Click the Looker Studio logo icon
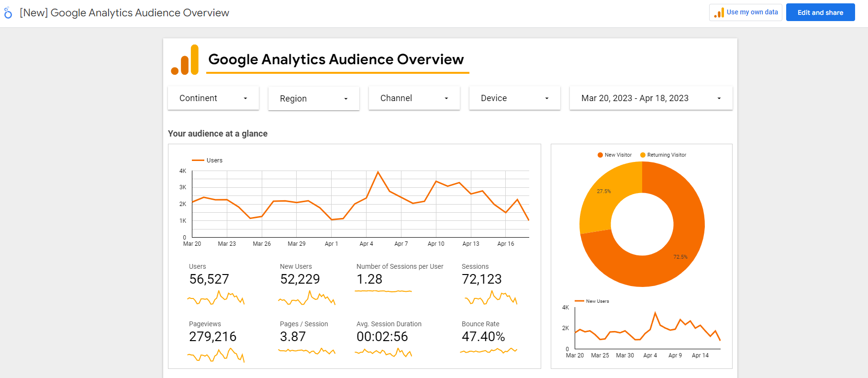The width and height of the screenshot is (868, 378). pyautogui.click(x=8, y=13)
